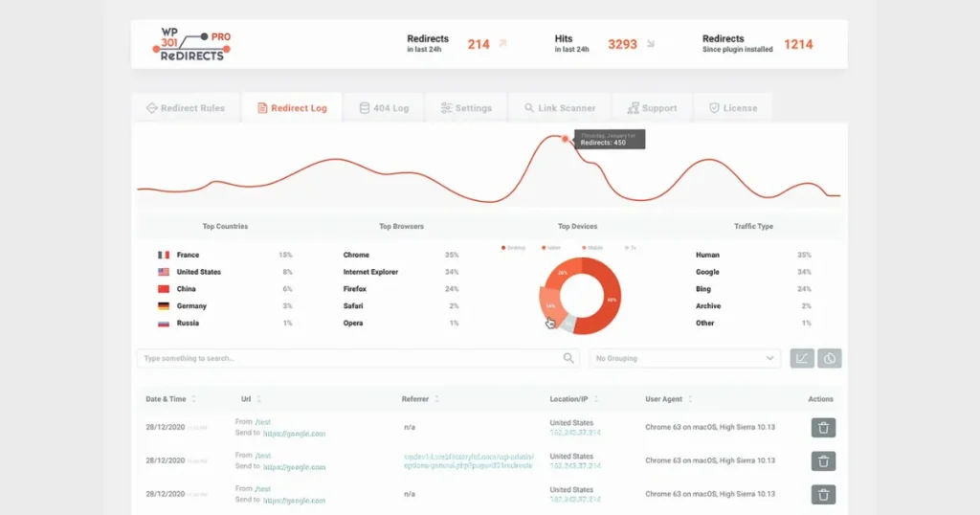Open the https://google.com link in first row
The width and height of the screenshot is (980, 515).
pyautogui.click(x=294, y=433)
